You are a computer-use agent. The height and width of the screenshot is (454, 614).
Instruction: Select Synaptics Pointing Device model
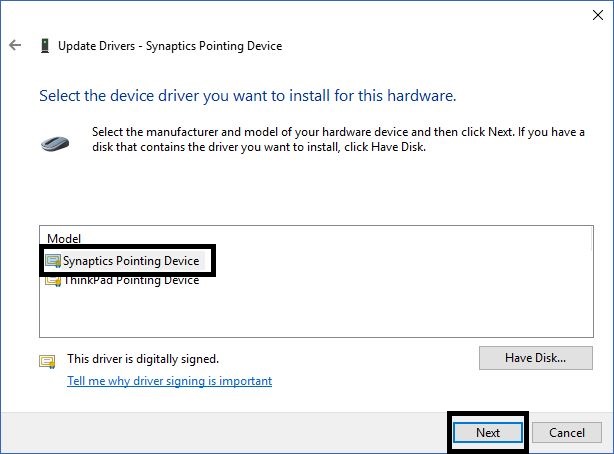123,261
